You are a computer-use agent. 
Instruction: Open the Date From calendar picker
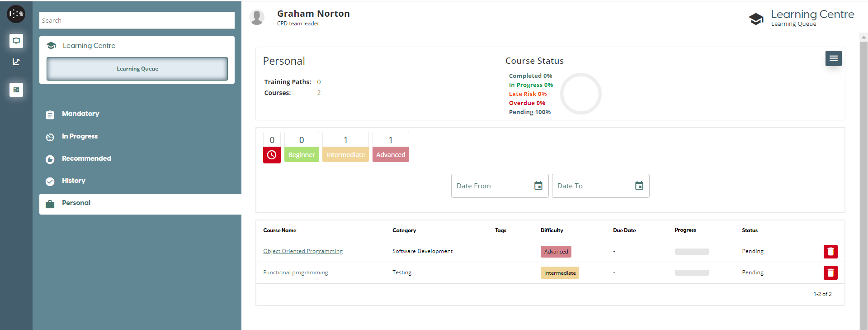538,186
